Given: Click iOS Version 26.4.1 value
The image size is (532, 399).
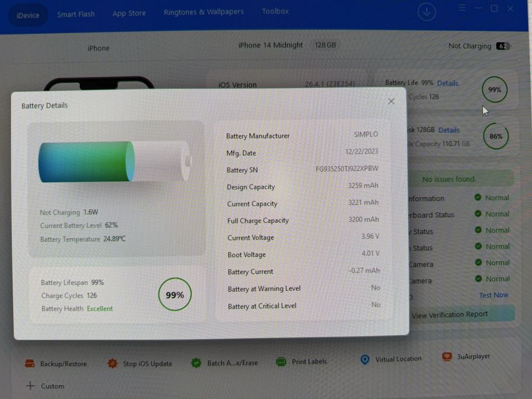Looking at the screenshot, I should point(330,84).
